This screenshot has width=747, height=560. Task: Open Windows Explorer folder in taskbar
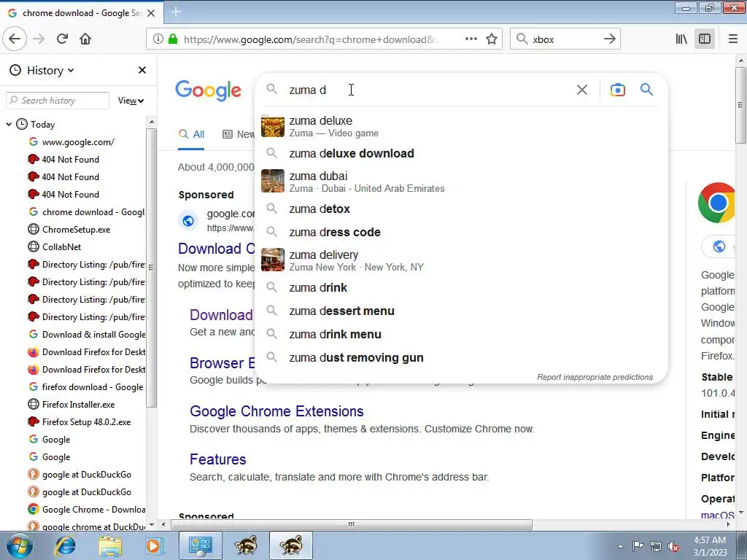111,545
